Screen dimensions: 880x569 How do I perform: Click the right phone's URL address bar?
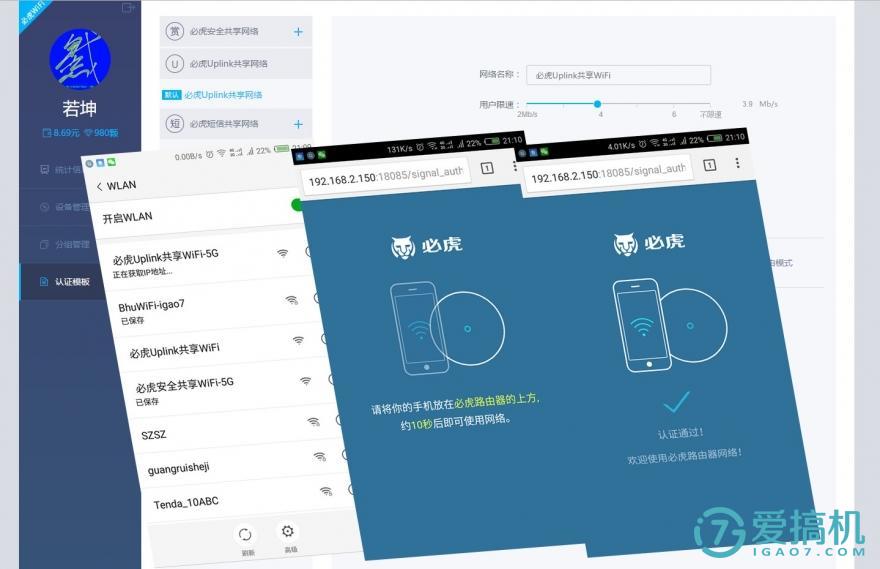608,174
